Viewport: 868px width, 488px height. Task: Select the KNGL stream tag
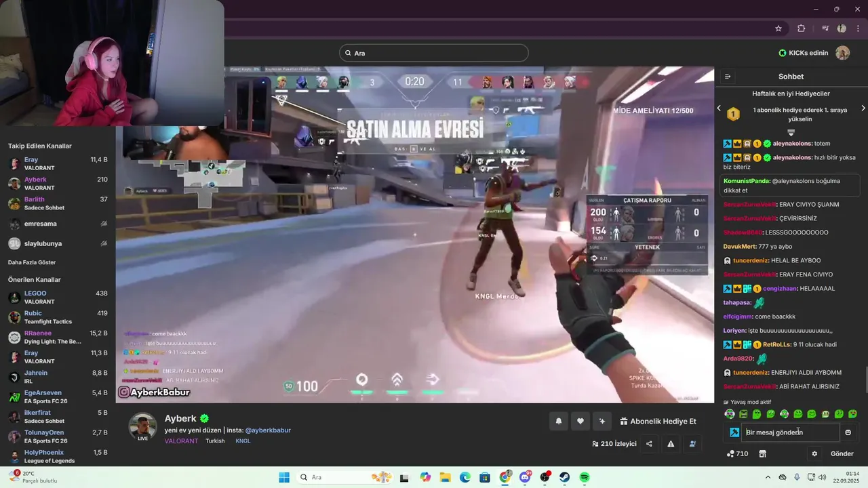click(x=243, y=441)
